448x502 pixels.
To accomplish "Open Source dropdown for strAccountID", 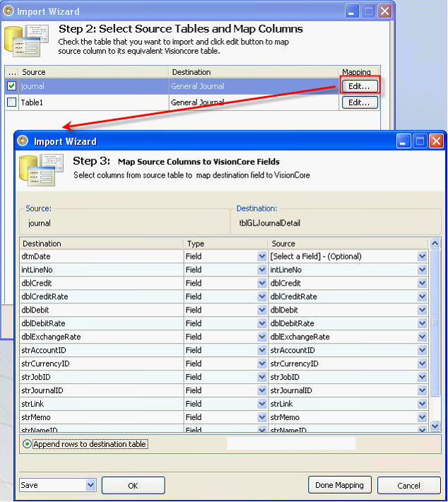I will (x=422, y=350).
